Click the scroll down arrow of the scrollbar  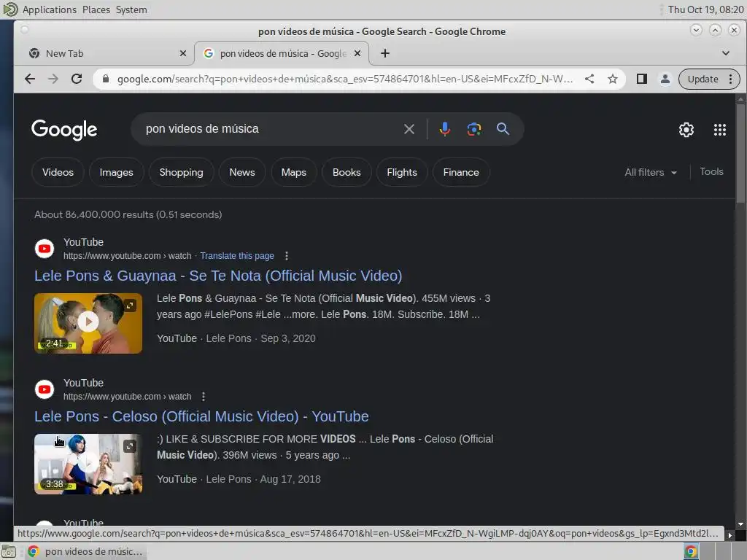[x=740, y=524]
